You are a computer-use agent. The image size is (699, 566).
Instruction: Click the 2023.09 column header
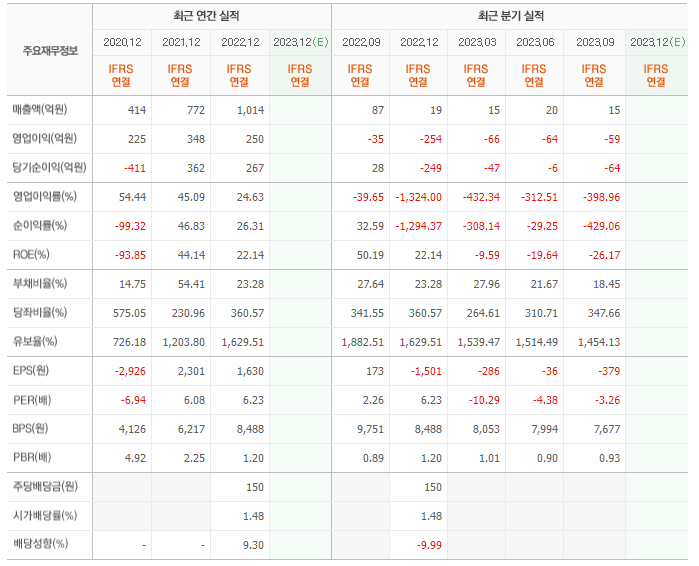click(595, 42)
